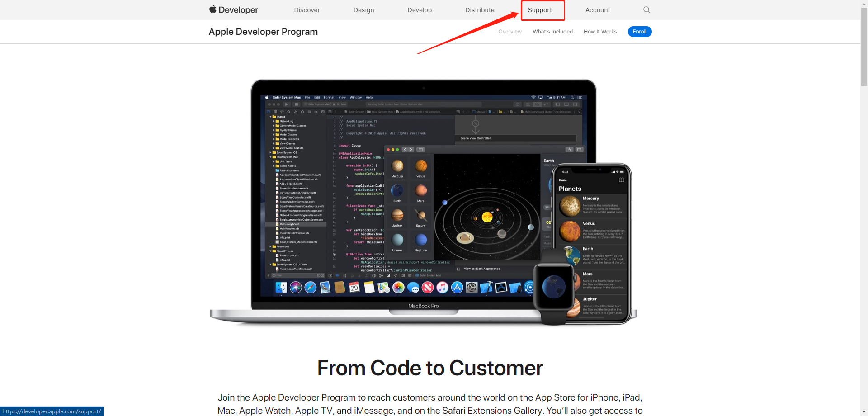Viewport: 868px width, 416px height.
Task: Open the search magnifier icon
Action: (646, 10)
